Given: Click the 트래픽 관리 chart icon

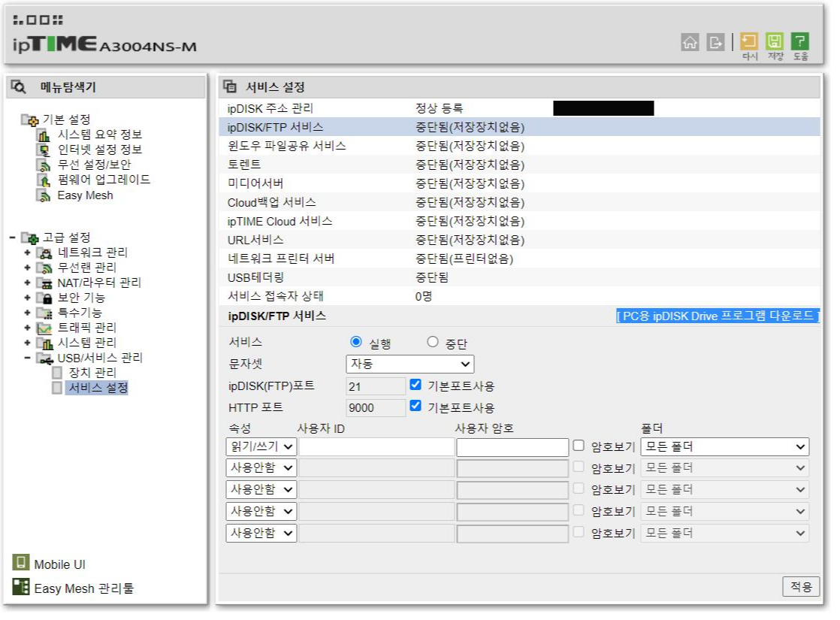Looking at the screenshot, I should [x=44, y=328].
